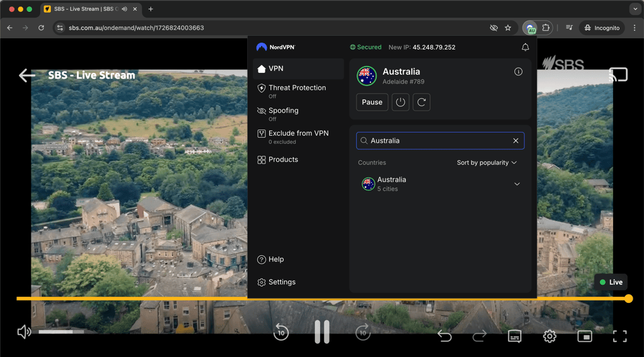This screenshot has height=357, width=644.
Task: Mute the SBS tab audio icon
Action: pyautogui.click(x=125, y=9)
